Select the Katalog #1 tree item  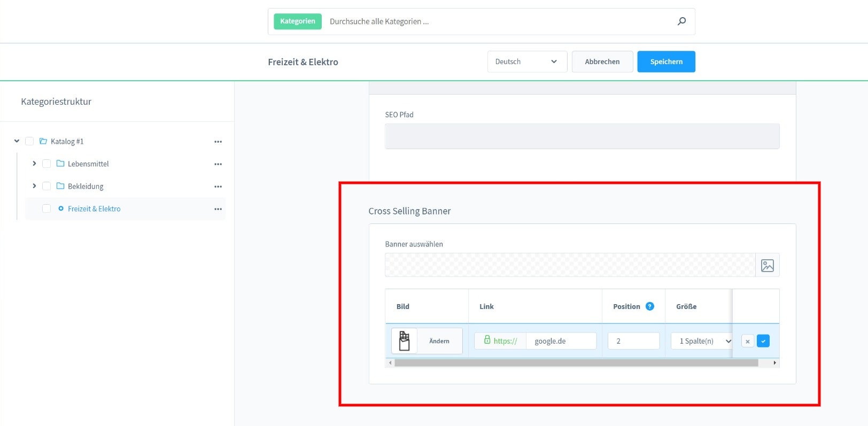coord(67,142)
